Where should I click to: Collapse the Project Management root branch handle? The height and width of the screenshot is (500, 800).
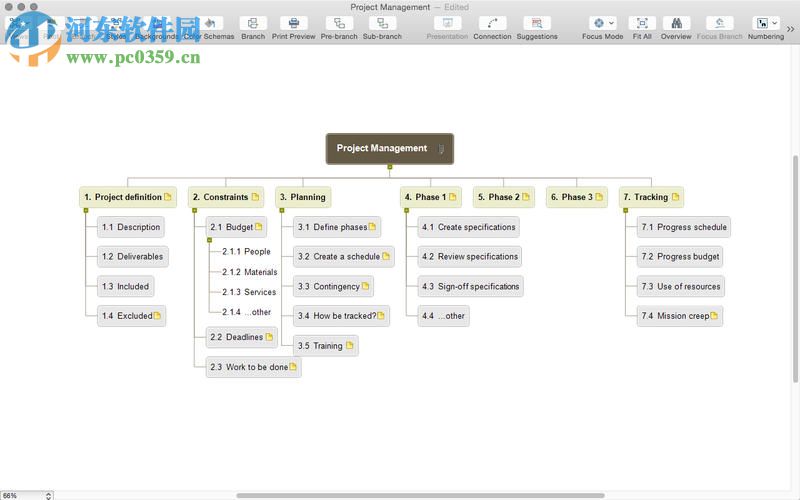pyautogui.click(x=390, y=167)
